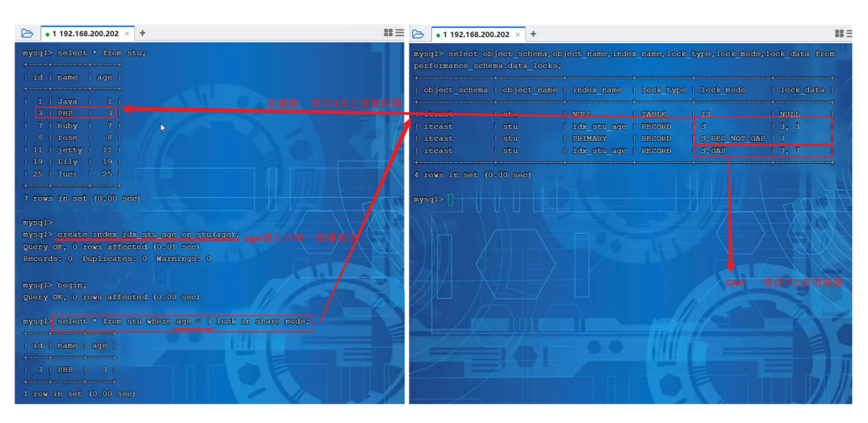Open the hamburger menu icon in the left window
The image size is (868, 423).
[x=400, y=33]
